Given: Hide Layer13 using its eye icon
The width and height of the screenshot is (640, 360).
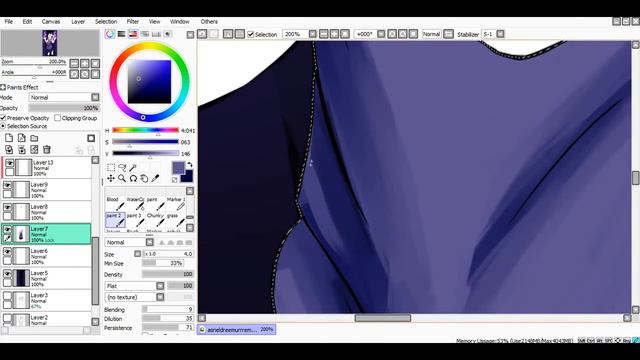Looking at the screenshot, I should pos(9,163).
